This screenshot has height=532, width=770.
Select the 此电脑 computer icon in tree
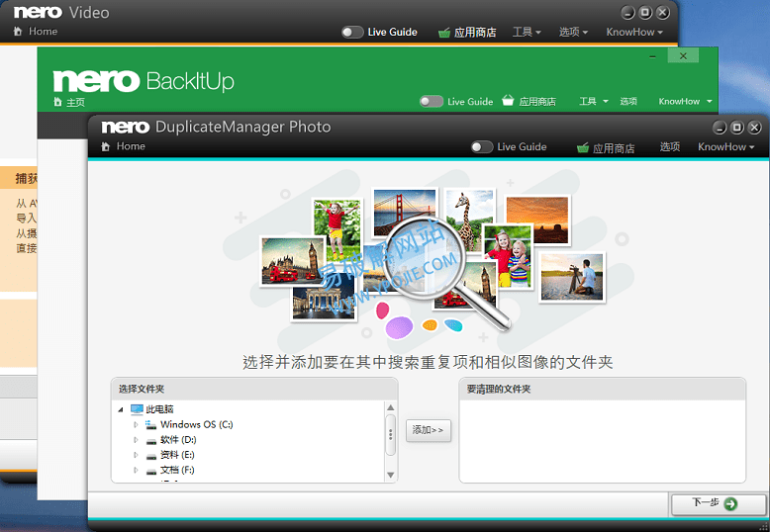[137, 409]
